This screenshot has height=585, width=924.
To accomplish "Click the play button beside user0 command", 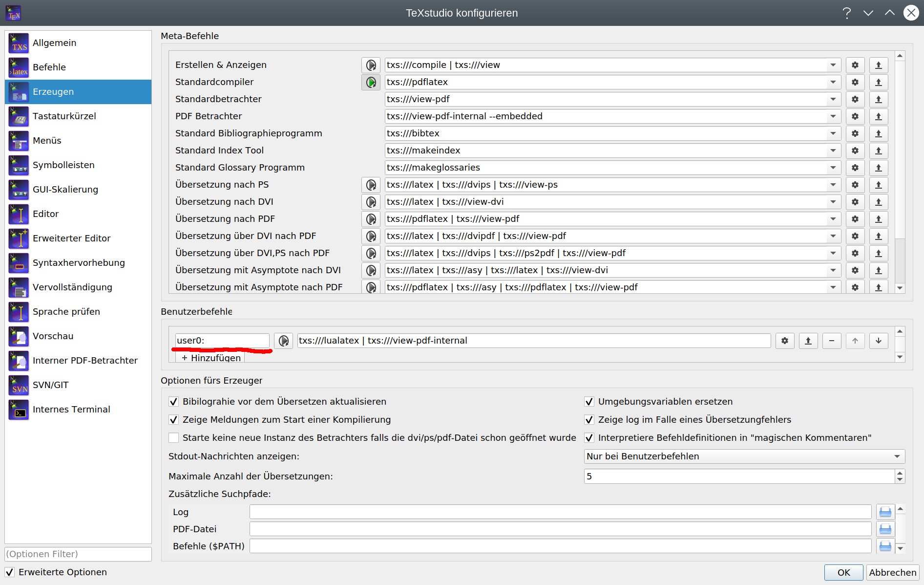I will 283,341.
